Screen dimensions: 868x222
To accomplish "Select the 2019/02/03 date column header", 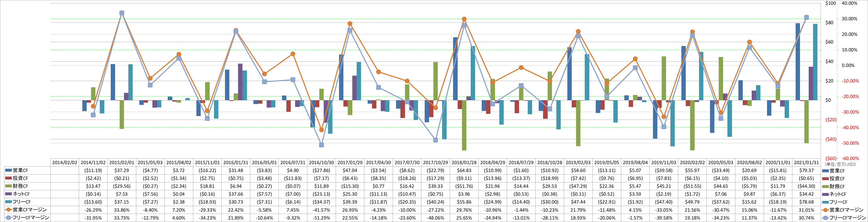I will tap(578, 162).
